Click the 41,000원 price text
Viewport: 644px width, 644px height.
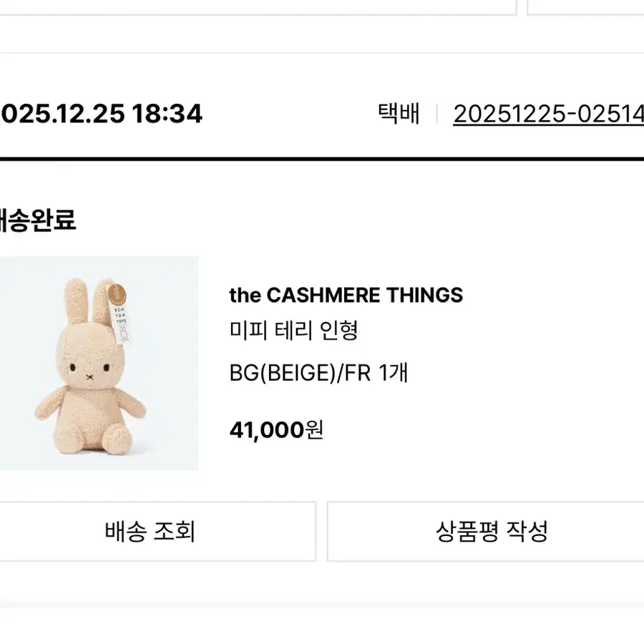click(x=276, y=430)
